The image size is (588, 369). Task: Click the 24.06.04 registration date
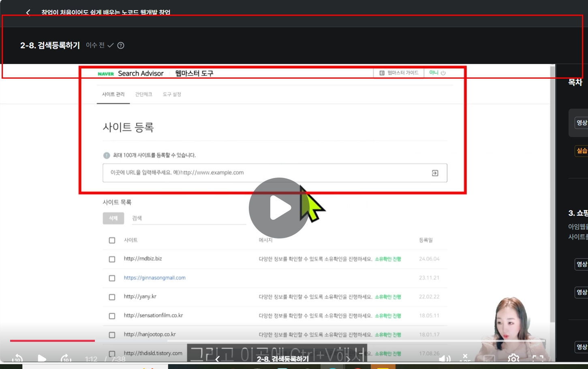pyautogui.click(x=429, y=259)
